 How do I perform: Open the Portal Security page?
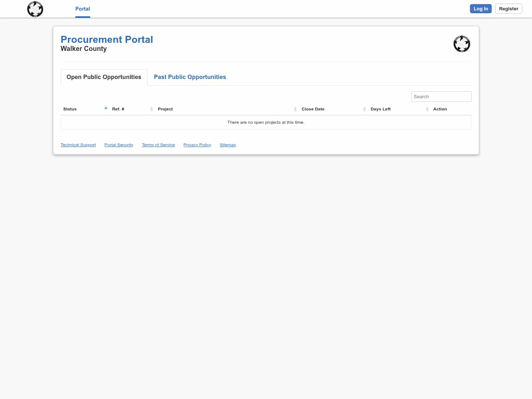coord(119,144)
